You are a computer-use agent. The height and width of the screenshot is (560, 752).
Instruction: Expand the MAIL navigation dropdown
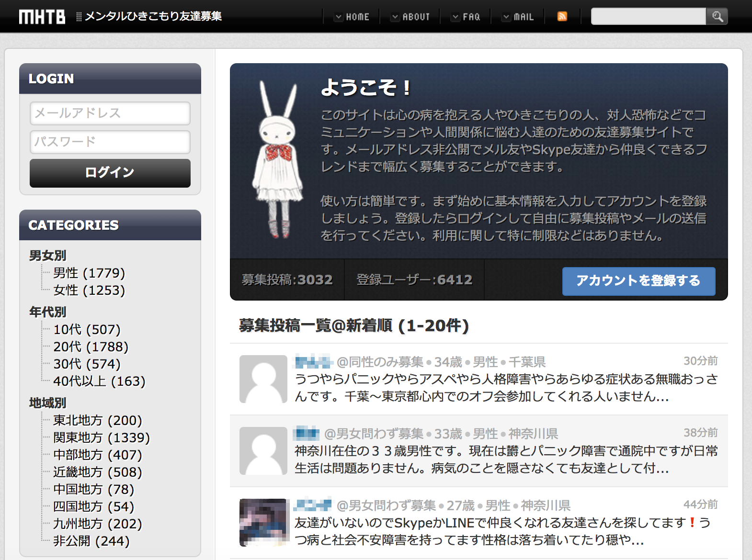[x=518, y=17]
